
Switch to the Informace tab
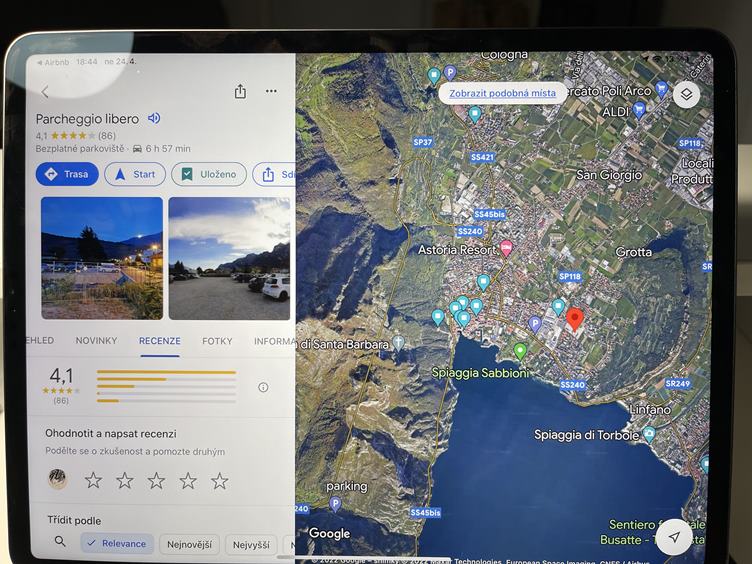coord(275,341)
